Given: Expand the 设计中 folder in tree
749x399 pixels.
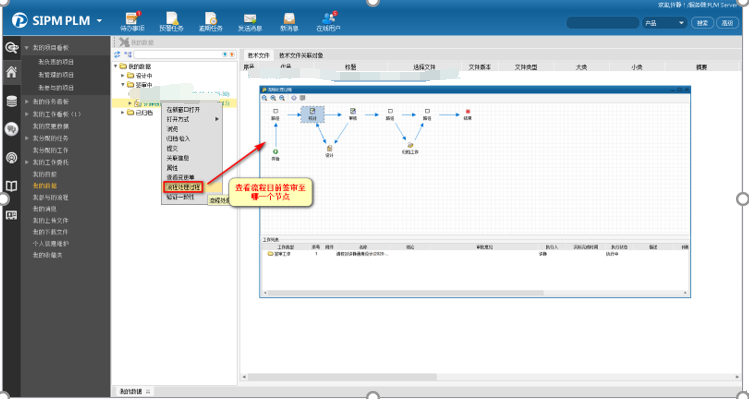Looking at the screenshot, I should [x=122, y=75].
